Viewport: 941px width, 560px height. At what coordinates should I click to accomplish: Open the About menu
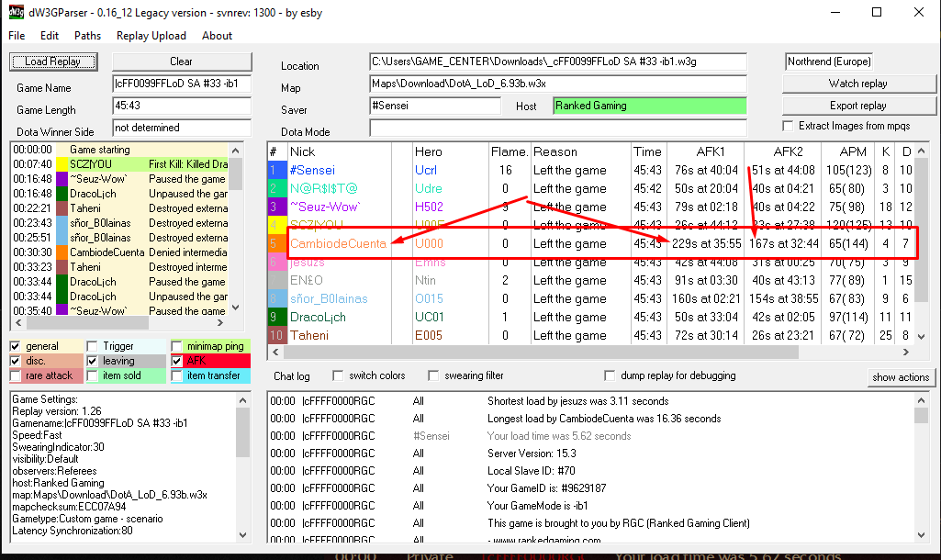click(218, 36)
